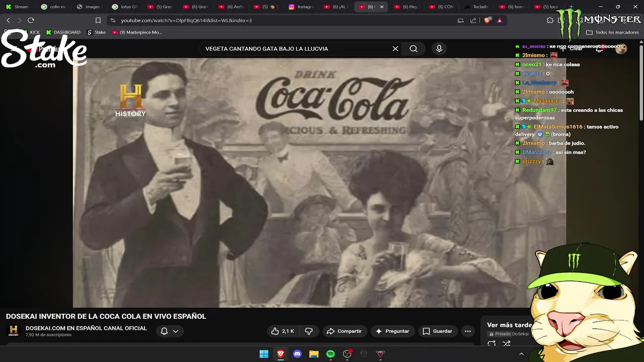
Task: Open Windows Start menu
Action: click(x=264, y=354)
